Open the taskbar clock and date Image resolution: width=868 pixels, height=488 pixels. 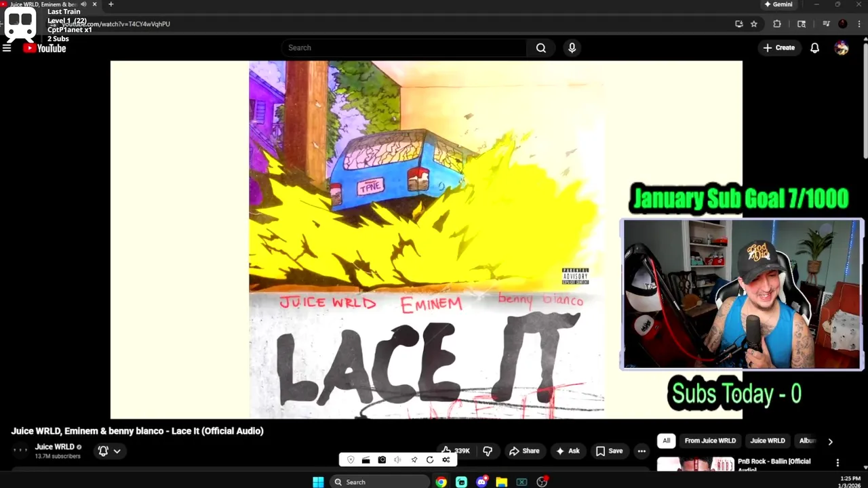pyautogui.click(x=850, y=482)
